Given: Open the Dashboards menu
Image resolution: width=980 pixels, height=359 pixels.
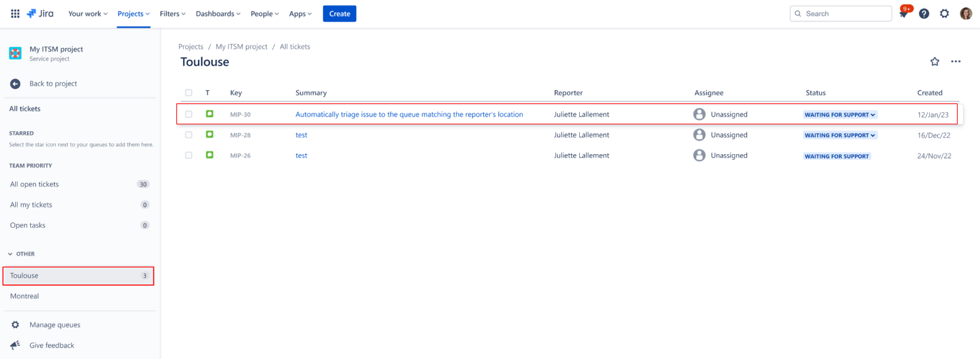Looking at the screenshot, I should point(218,14).
